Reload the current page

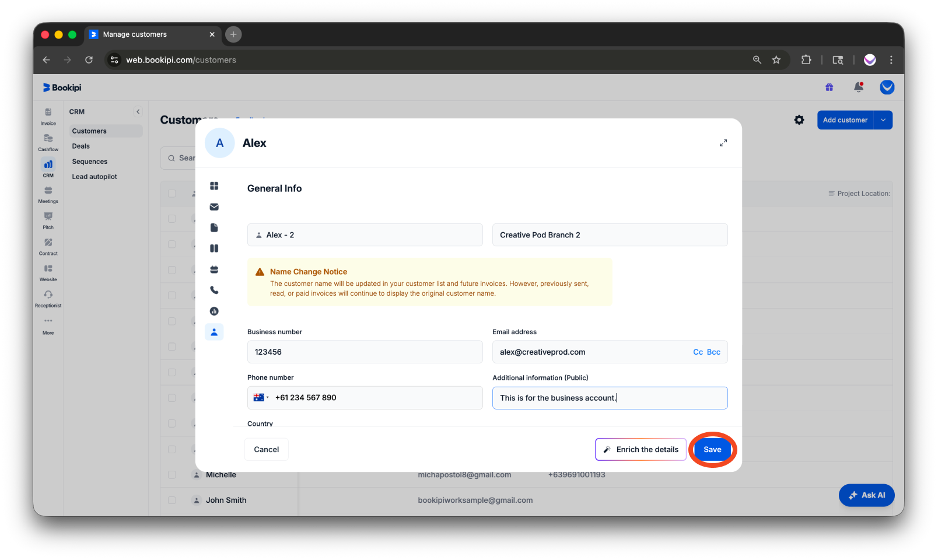(89, 60)
